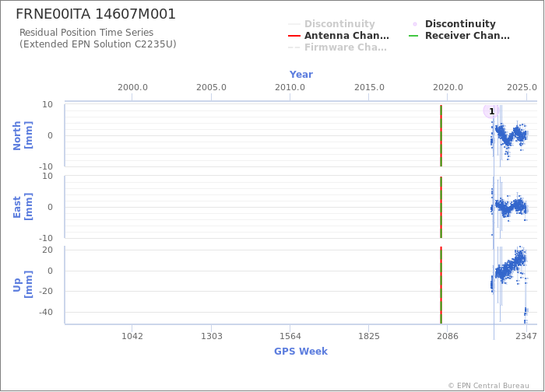Click the 2025.0 year tick label
This screenshot has height=392, width=545.
click(x=522, y=87)
